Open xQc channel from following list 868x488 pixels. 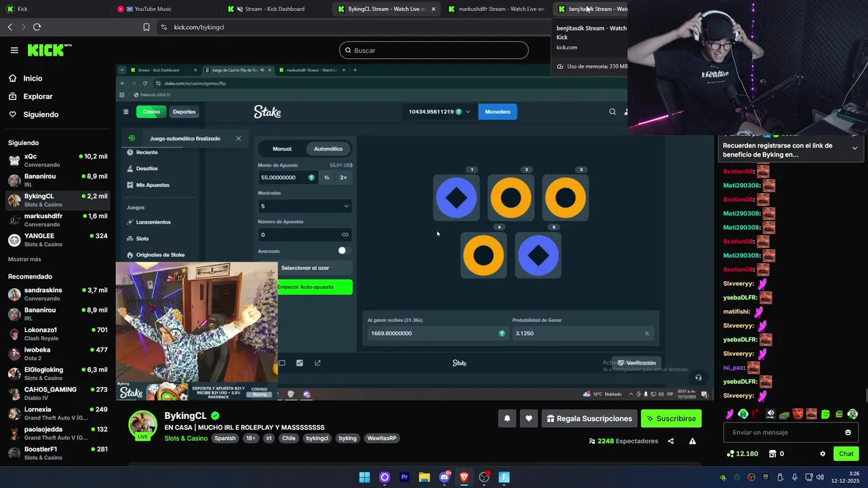pyautogui.click(x=58, y=160)
